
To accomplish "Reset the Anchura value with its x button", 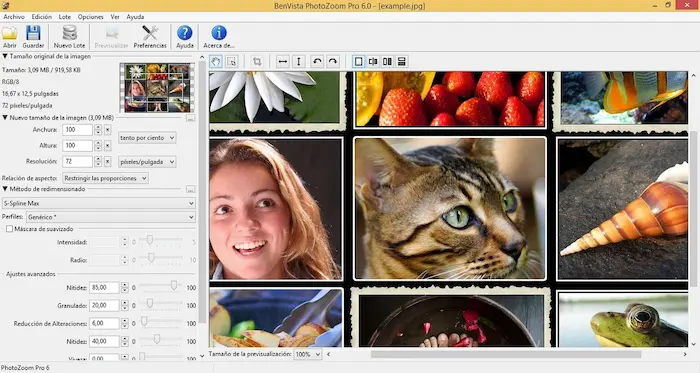I will click(108, 130).
